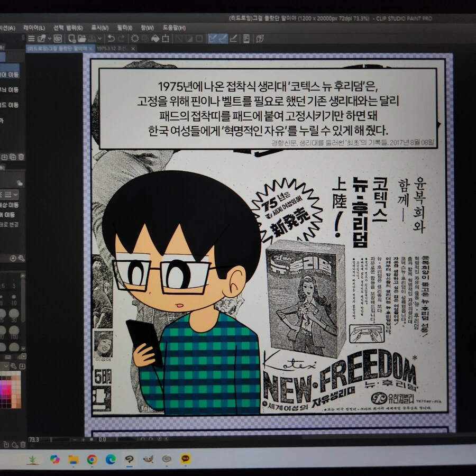Open the 필터(I) menu

tap(125, 28)
